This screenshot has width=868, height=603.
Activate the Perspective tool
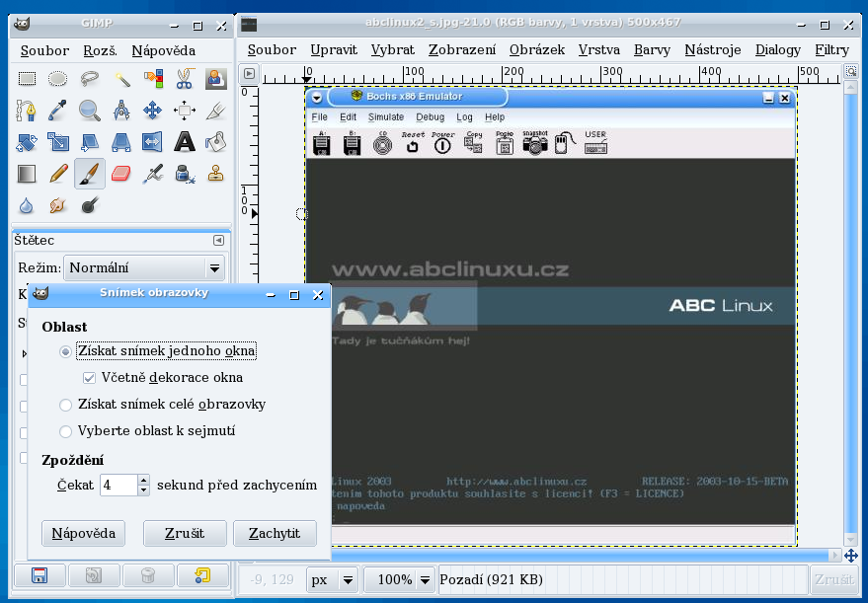coord(121,142)
